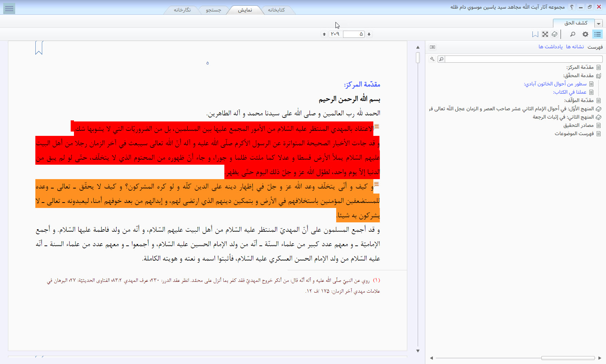Toggle fullscreen with the expand arrows icon
The height and width of the screenshot is (364, 606).
pos(545,34)
